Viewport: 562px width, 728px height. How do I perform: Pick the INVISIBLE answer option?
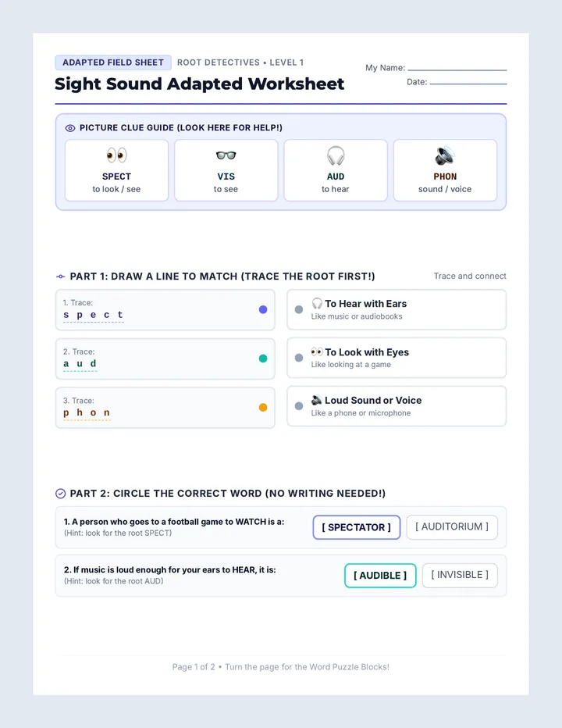(460, 575)
